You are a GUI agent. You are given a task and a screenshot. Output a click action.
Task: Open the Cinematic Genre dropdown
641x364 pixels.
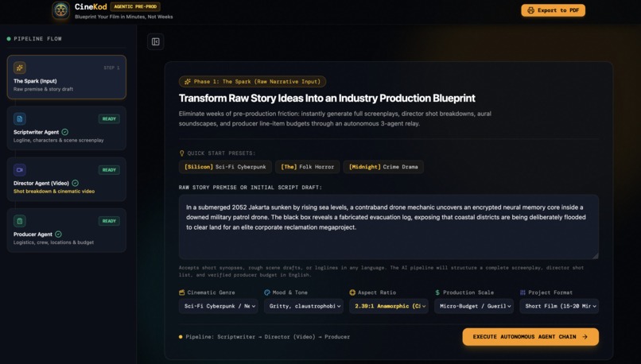(218, 306)
